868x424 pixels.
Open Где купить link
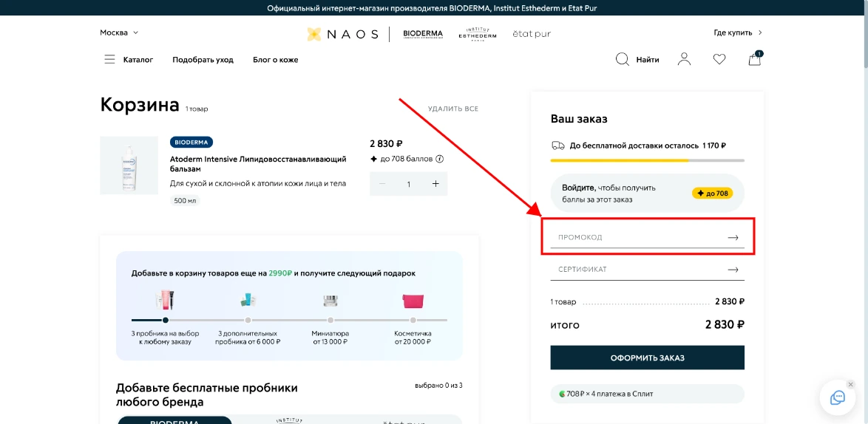pyautogui.click(x=738, y=33)
